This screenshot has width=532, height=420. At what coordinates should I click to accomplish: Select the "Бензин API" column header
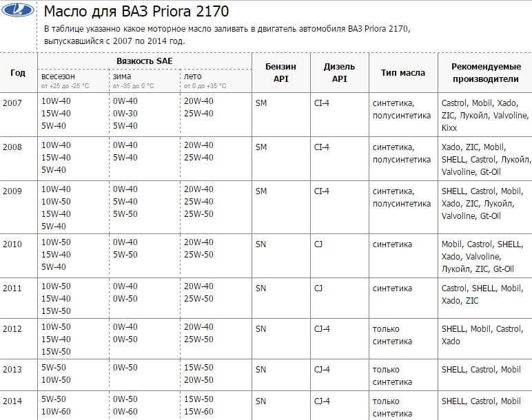(280, 73)
